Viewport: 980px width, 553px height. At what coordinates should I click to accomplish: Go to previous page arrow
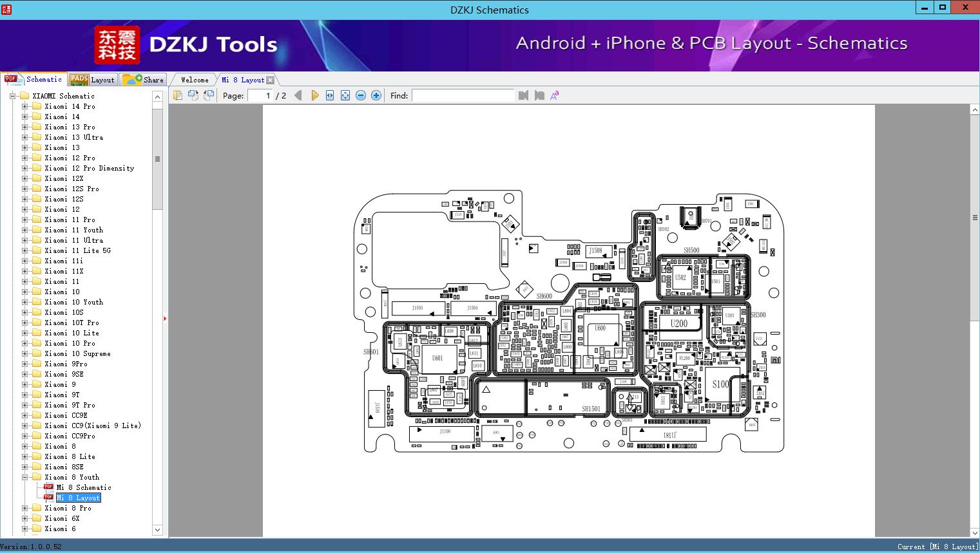pos(298,95)
